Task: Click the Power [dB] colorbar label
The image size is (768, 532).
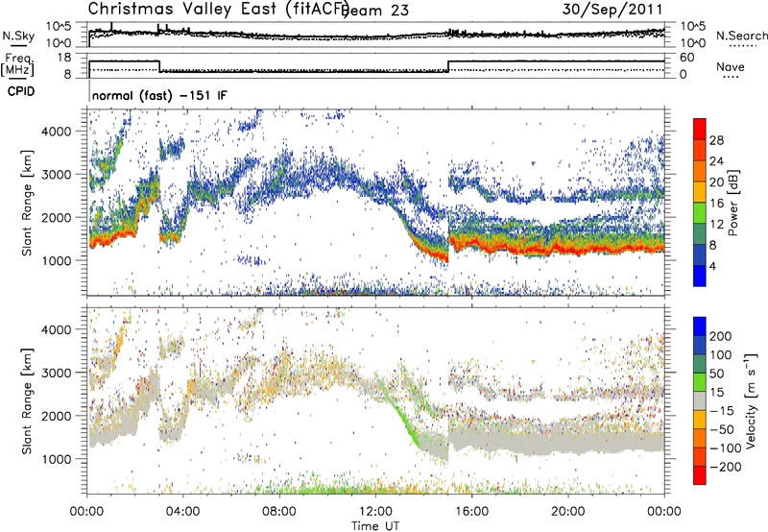Action: click(732, 203)
